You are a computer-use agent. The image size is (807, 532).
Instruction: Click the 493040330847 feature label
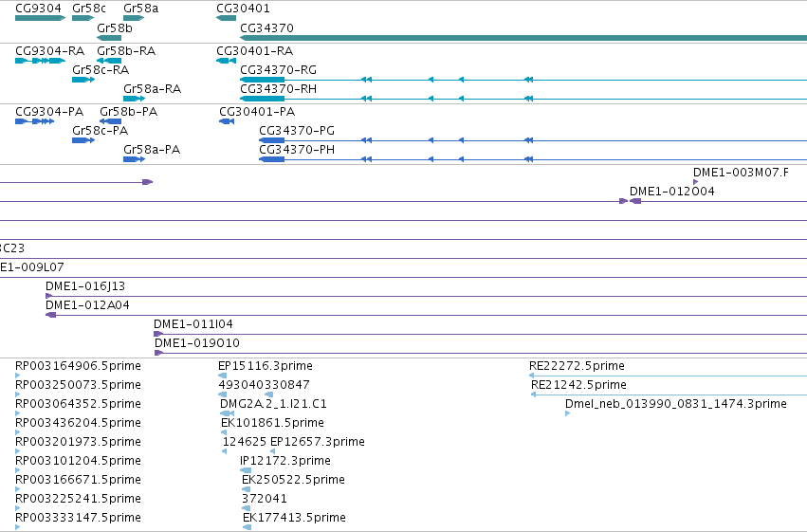[x=264, y=385]
